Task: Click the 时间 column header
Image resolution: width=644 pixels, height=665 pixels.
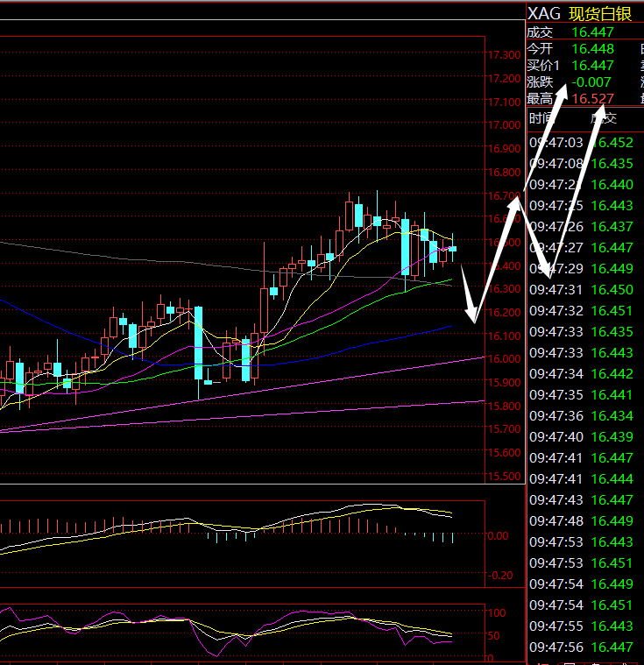Action: [541, 119]
